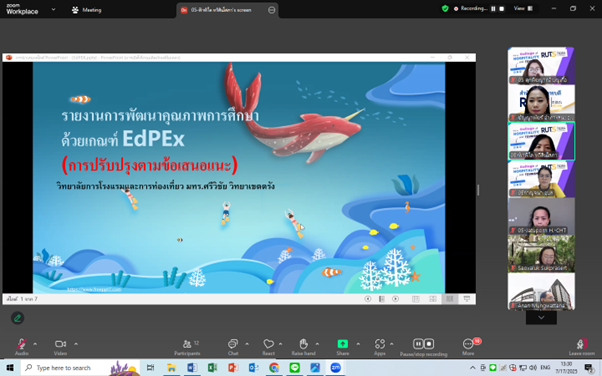
Task: Toggle the Video camera button
Action: pyautogui.click(x=60, y=344)
